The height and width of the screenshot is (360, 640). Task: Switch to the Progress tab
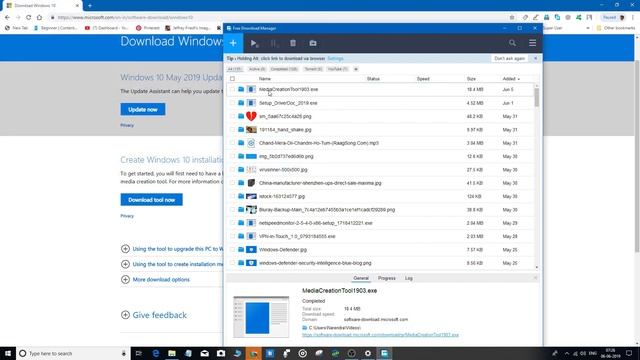tap(387, 278)
